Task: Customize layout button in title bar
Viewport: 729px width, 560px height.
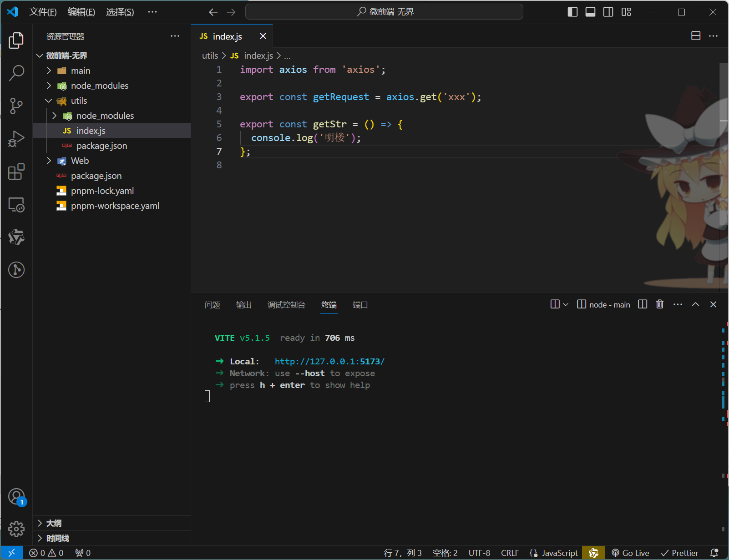Action: (626, 12)
